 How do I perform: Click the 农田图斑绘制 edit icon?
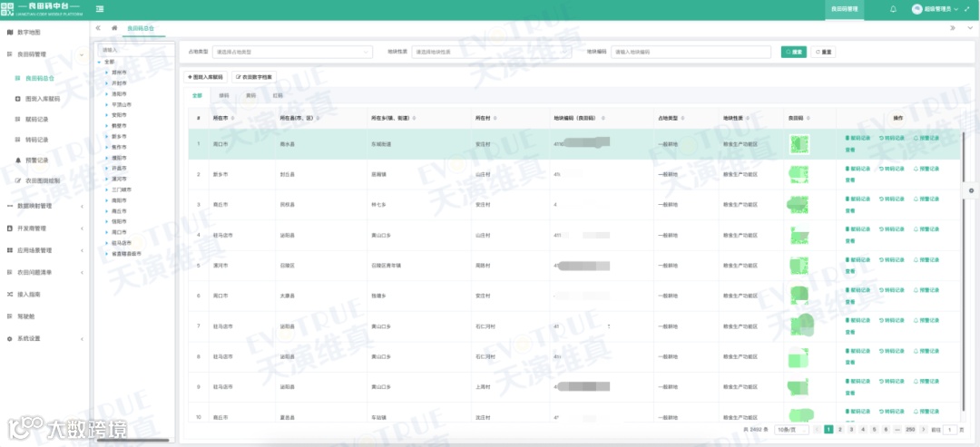click(x=17, y=181)
